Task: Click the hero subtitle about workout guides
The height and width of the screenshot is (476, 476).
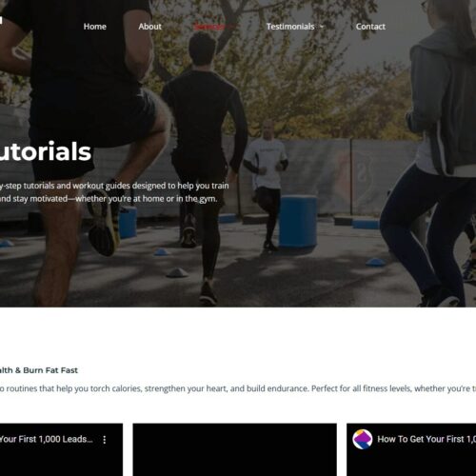Action: 114,192
